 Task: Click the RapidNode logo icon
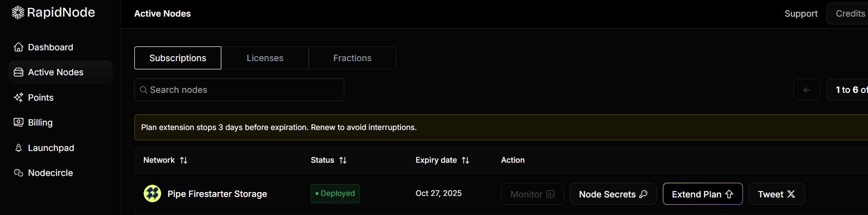click(x=18, y=13)
